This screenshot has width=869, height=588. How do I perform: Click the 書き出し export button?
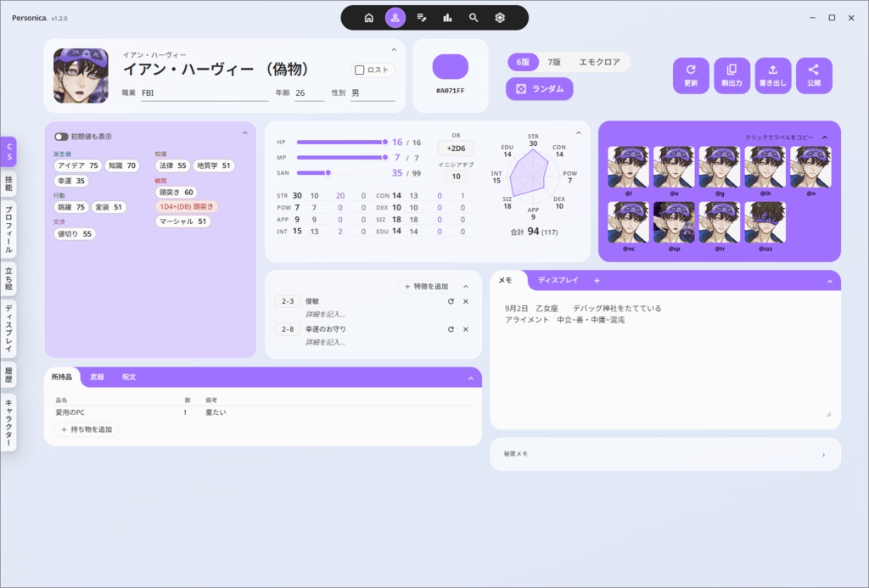coord(773,76)
